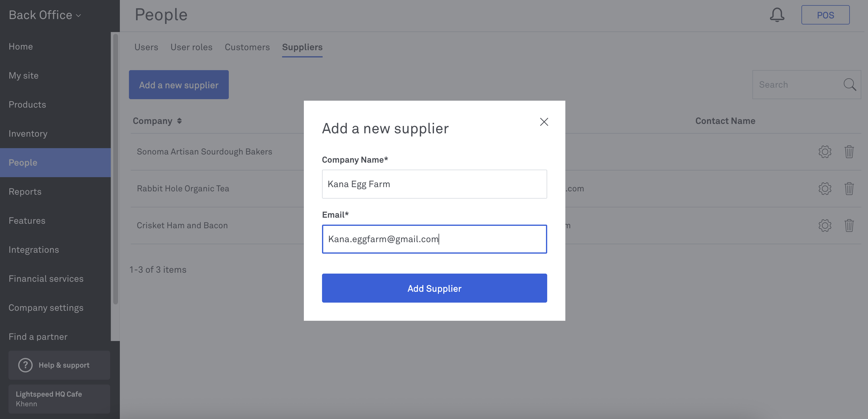The width and height of the screenshot is (868, 419).
Task: Open the POS button
Action: pos(825,15)
